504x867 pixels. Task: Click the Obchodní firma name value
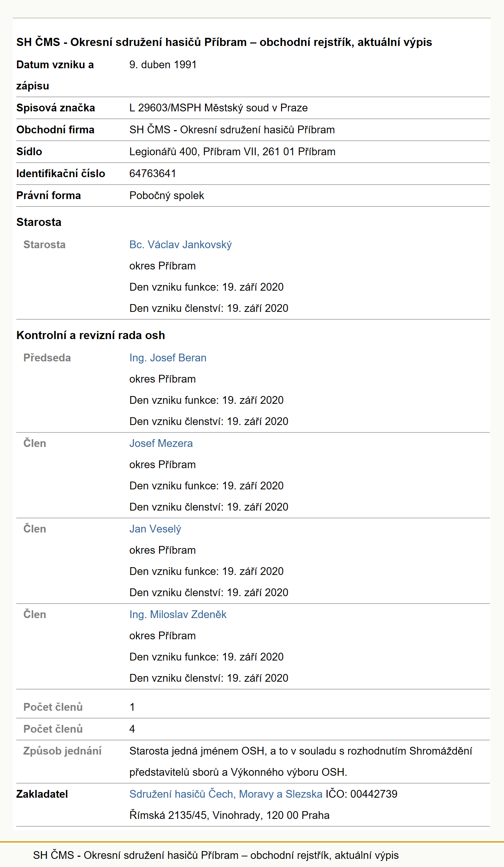[x=232, y=130]
